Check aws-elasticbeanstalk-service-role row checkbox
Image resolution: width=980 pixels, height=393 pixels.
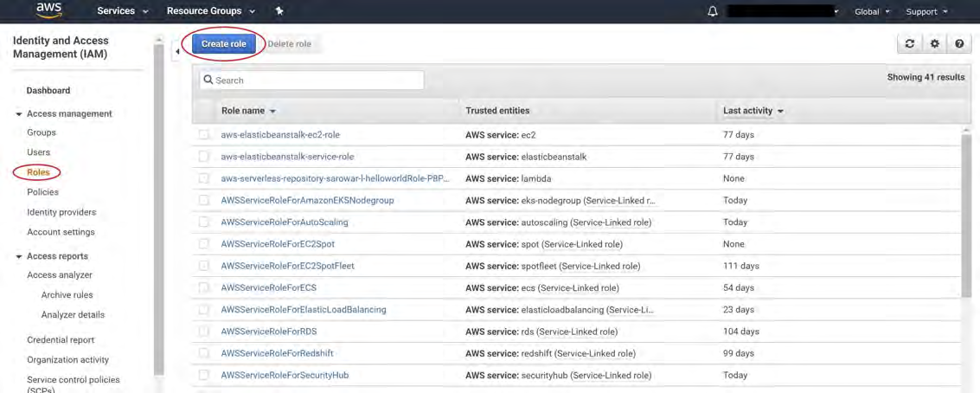[x=204, y=157]
